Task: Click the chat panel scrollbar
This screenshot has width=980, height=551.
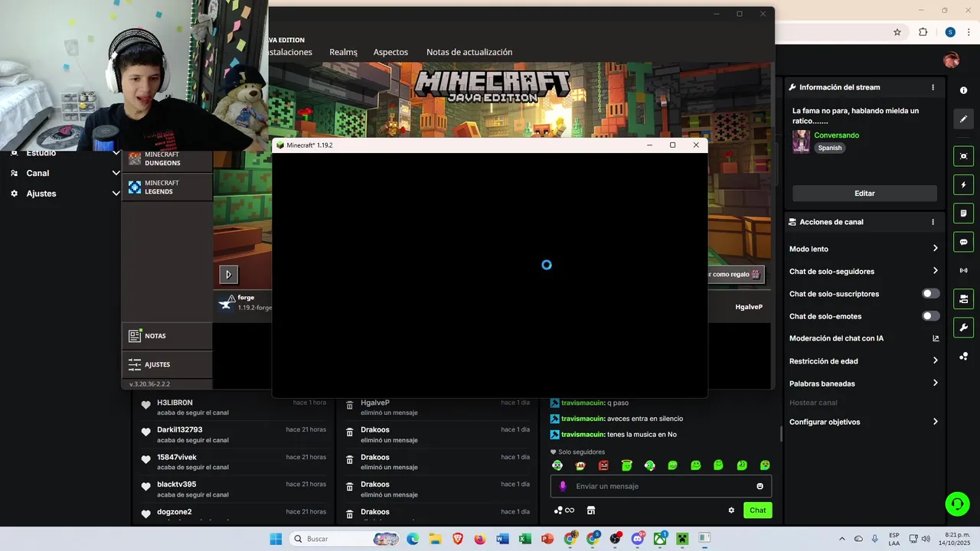Action: tap(781, 434)
